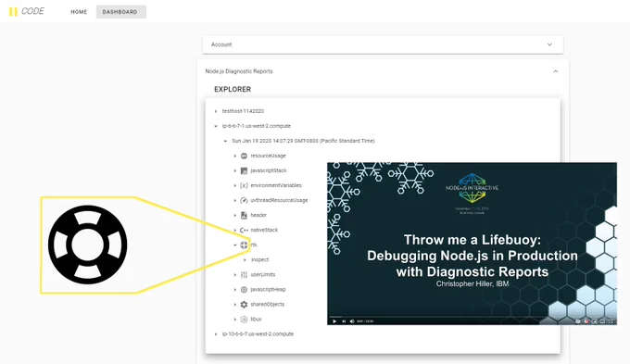Seek along the video progress bar
The height and width of the screenshot is (364, 630).
tap(472, 317)
